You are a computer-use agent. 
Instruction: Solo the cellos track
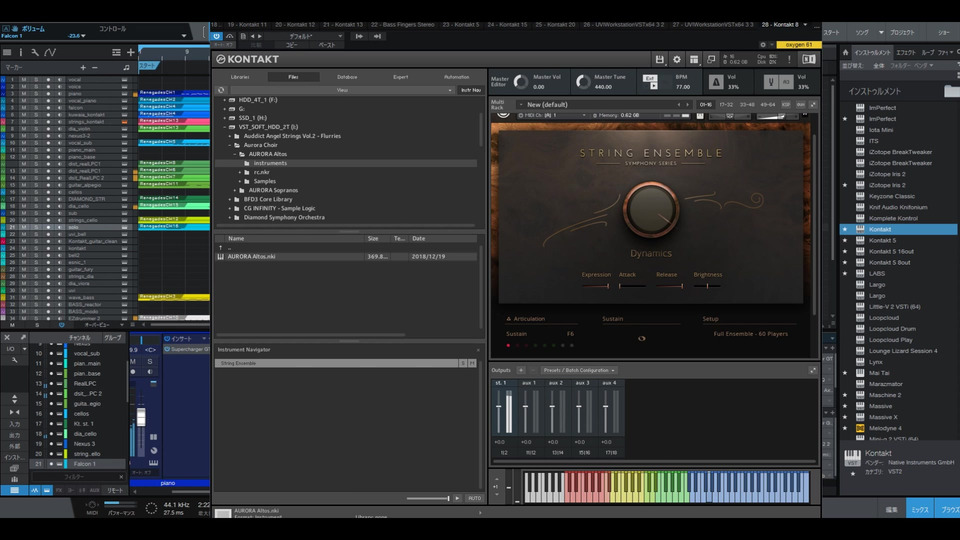coord(37,192)
